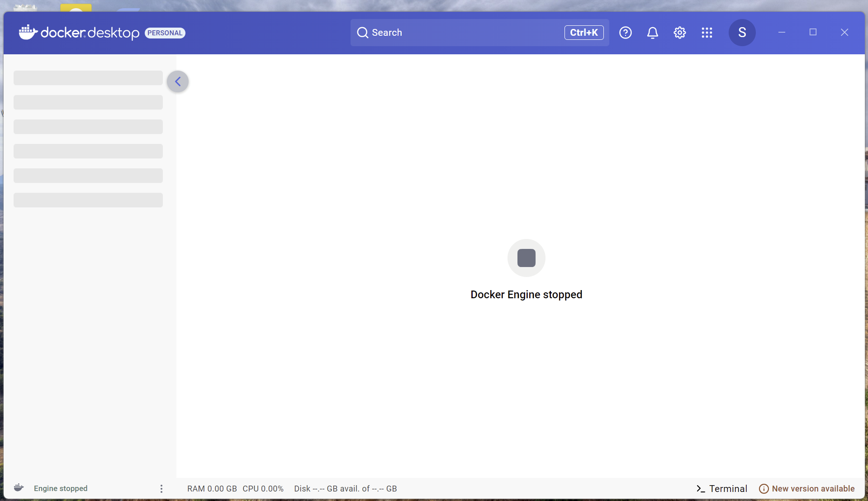The height and width of the screenshot is (501, 868).
Task: Open the notifications bell
Action: tap(652, 33)
